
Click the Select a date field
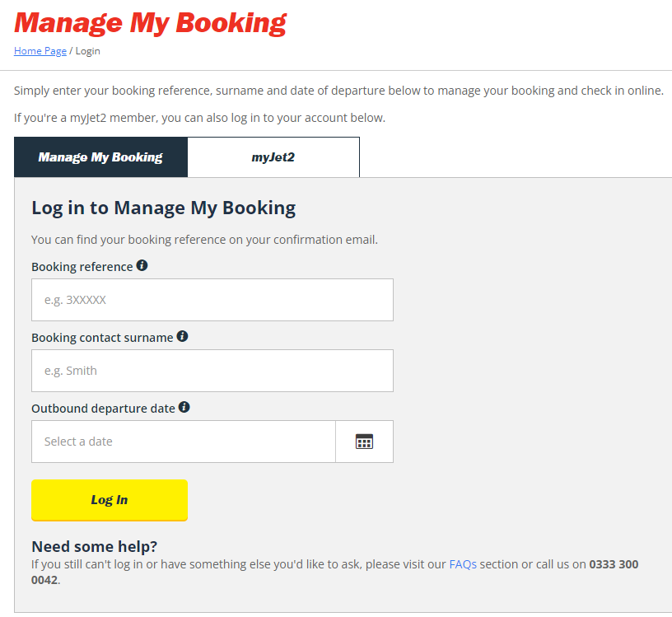click(x=184, y=442)
